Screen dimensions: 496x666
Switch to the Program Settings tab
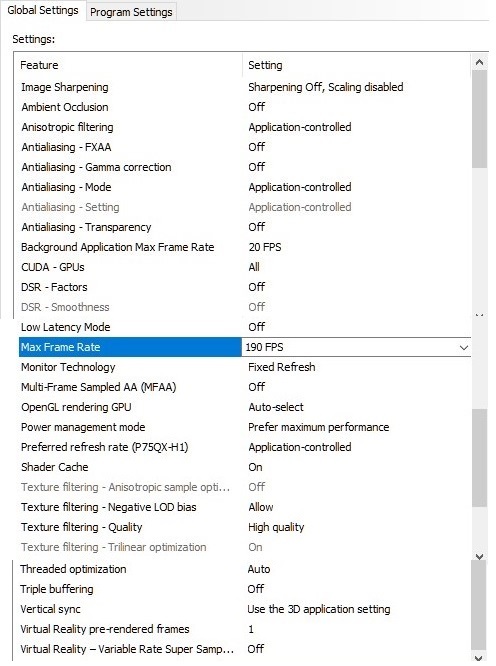tap(131, 12)
